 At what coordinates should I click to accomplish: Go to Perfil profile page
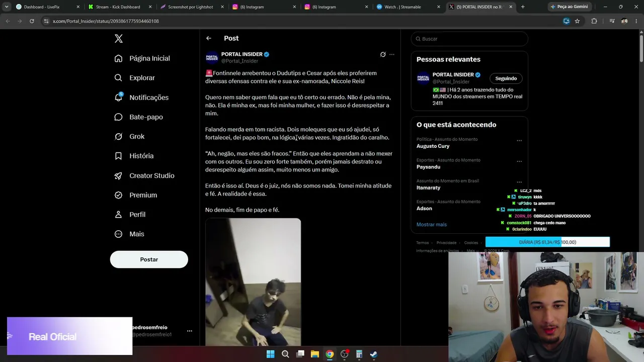click(130, 215)
